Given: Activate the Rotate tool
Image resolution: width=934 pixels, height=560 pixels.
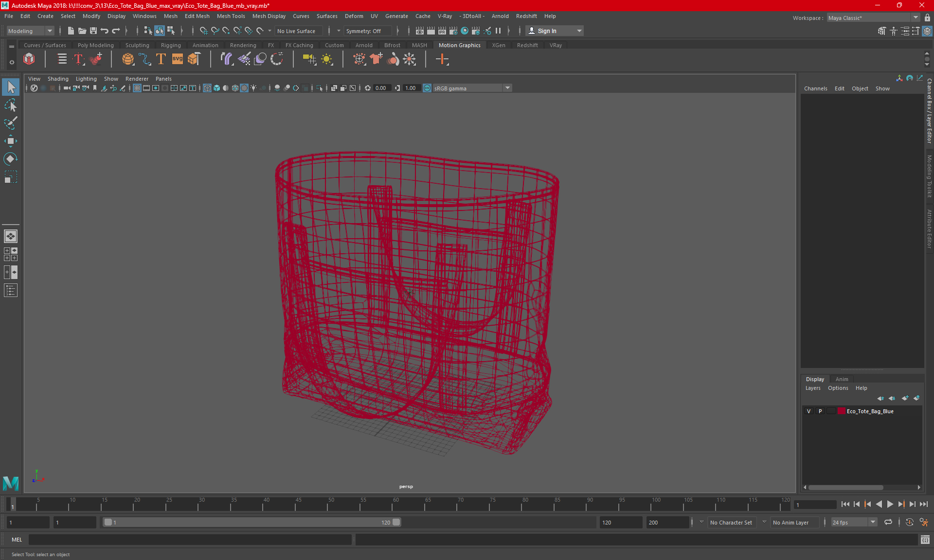Looking at the screenshot, I should [x=11, y=159].
